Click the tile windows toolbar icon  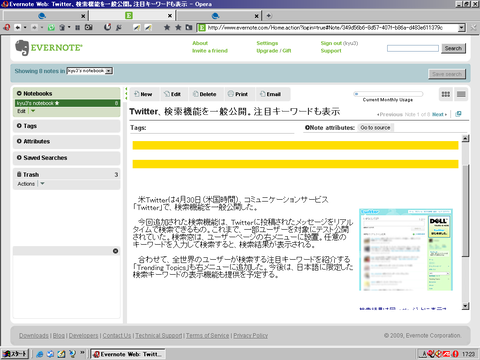(x=77, y=27)
